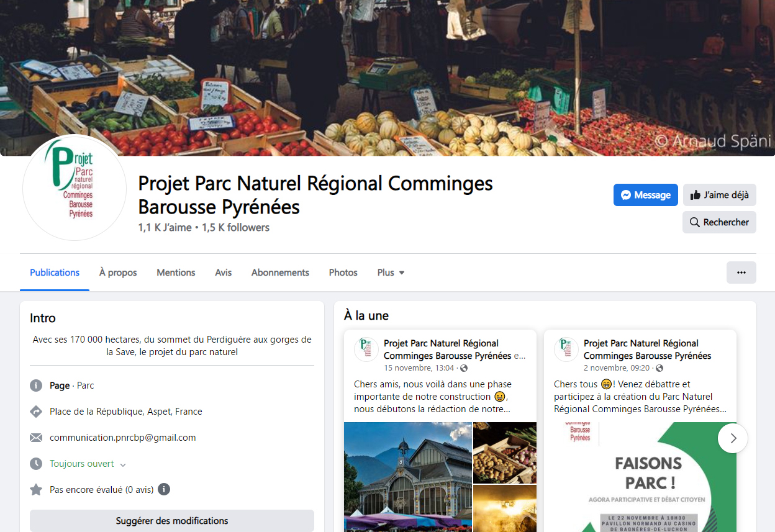Click the Intro heading
The image size is (775, 532).
[x=43, y=318]
